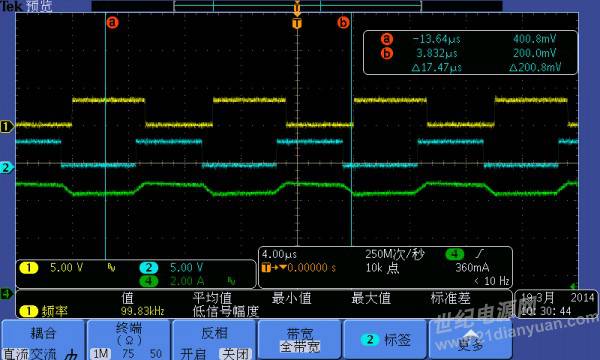Click the 最大值 maximum column header
600x360 pixels.
tap(371, 298)
